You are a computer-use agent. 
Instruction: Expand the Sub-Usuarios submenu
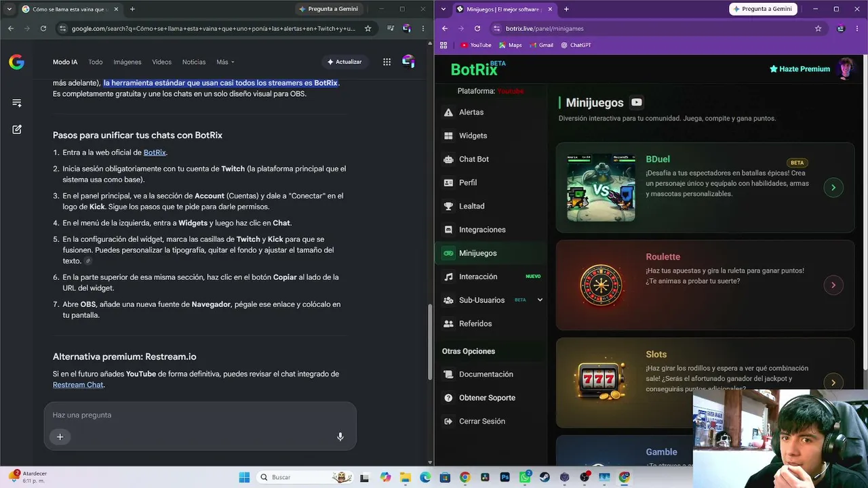(540, 300)
